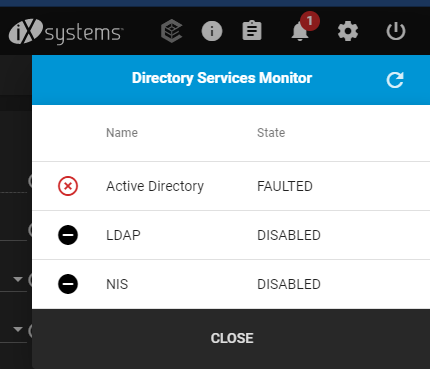Viewport: 430px width, 369px height.
Task: Click the iXsystems logo
Action: tap(66, 31)
